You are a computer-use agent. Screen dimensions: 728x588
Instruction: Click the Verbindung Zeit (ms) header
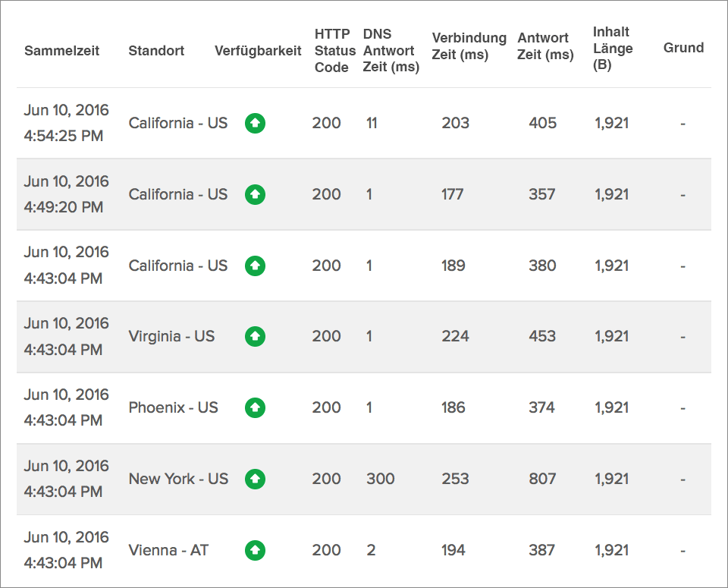469,46
